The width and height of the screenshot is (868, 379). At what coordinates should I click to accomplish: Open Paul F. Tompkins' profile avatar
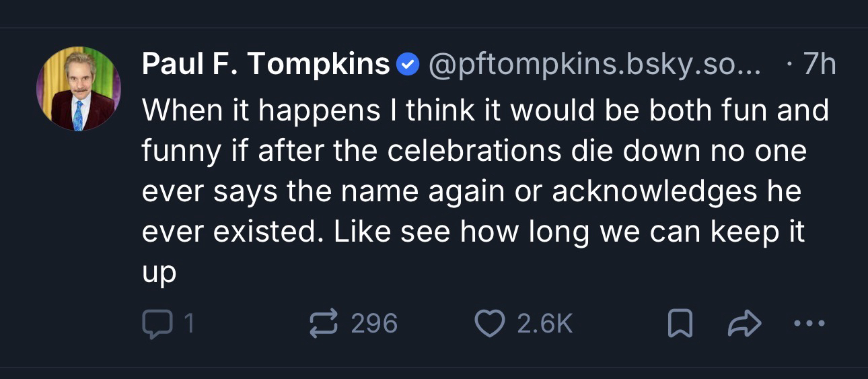tap(78, 89)
